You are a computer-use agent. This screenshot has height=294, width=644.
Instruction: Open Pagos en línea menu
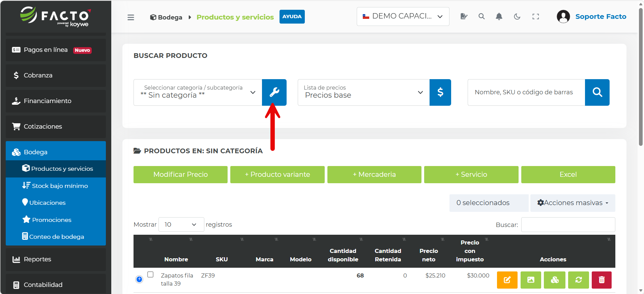(x=56, y=50)
